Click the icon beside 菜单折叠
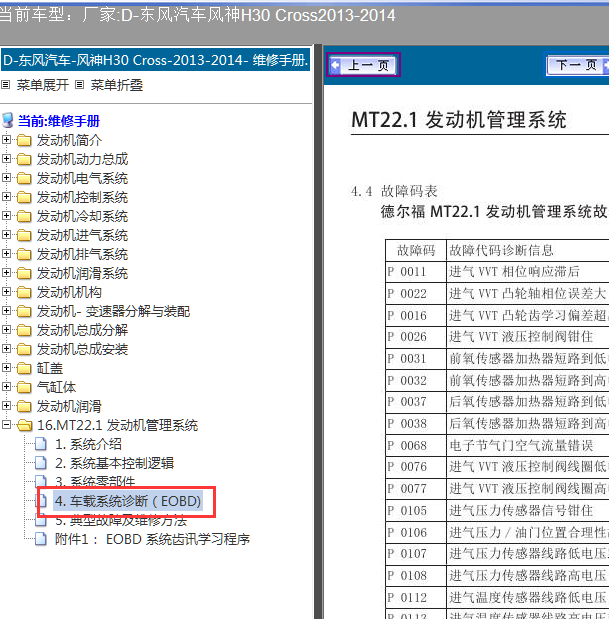The height and width of the screenshot is (619, 609). (79, 84)
